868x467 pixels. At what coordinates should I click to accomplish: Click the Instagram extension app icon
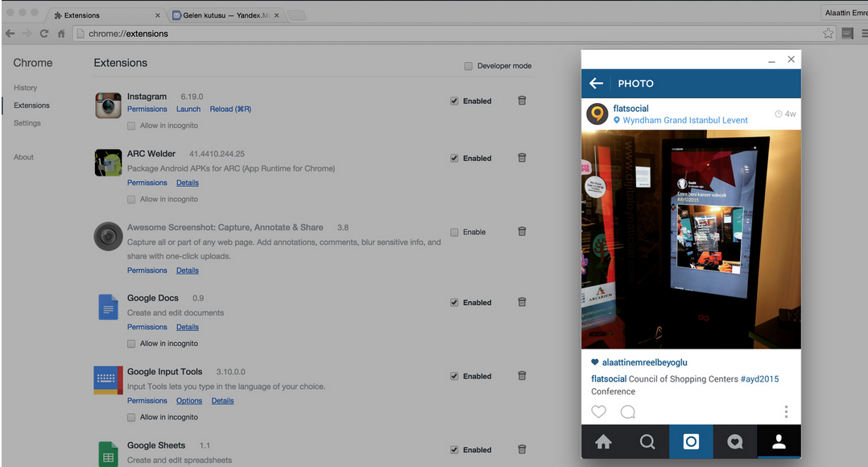coord(108,105)
